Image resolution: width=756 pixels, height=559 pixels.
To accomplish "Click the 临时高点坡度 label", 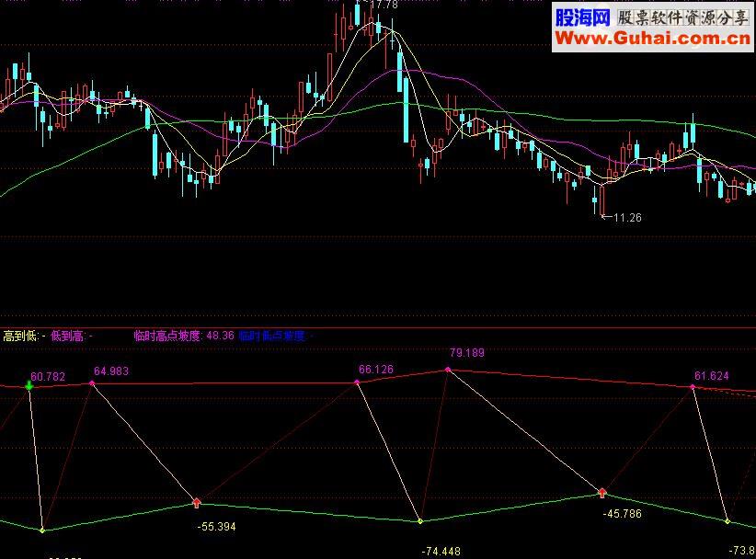I will [x=167, y=336].
